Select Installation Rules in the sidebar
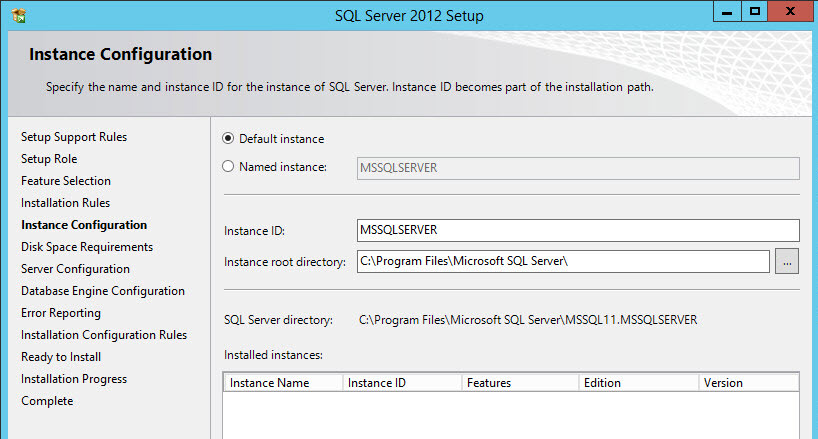 [65, 203]
